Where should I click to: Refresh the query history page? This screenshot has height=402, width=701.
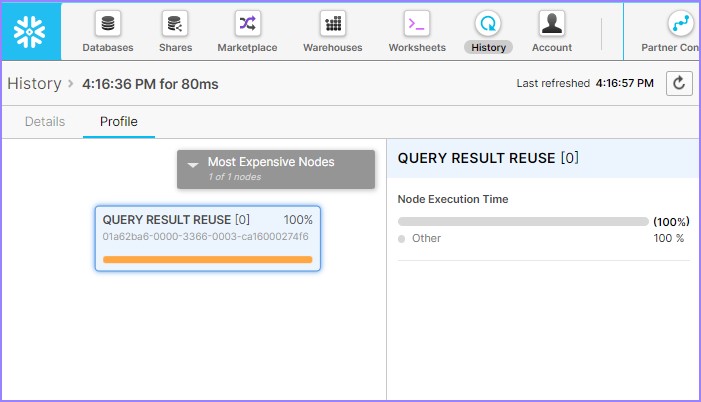[679, 84]
